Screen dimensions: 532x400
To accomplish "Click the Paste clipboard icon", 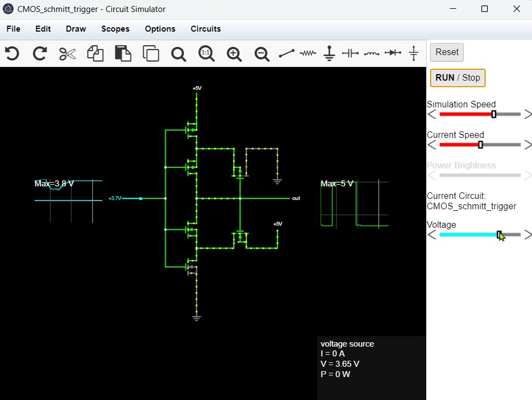I will point(123,53).
